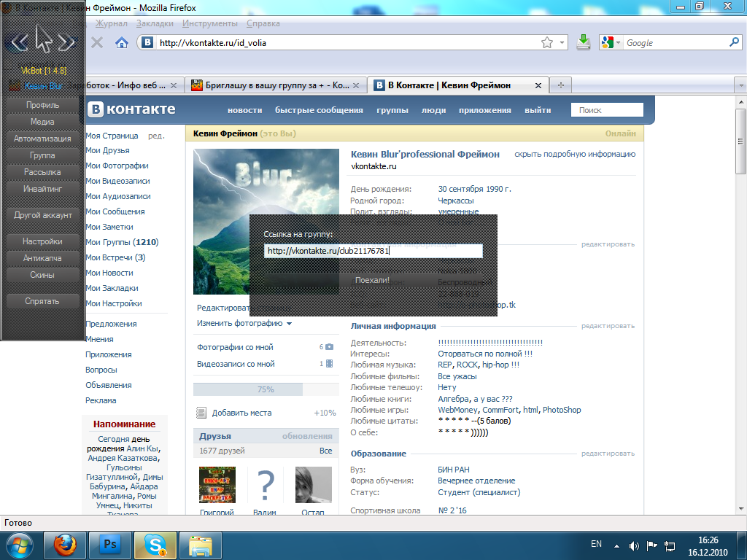The width and height of the screenshot is (747, 560).
Task: Click the Firefox stop loading X icon
Action: click(x=97, y=43)
